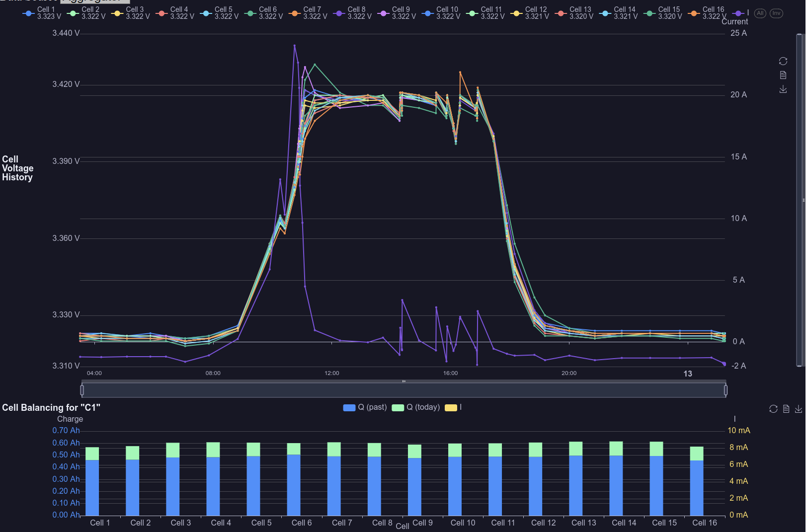
Task: Save Cell Voltage History chart as image
Action: tap(783, 89)
